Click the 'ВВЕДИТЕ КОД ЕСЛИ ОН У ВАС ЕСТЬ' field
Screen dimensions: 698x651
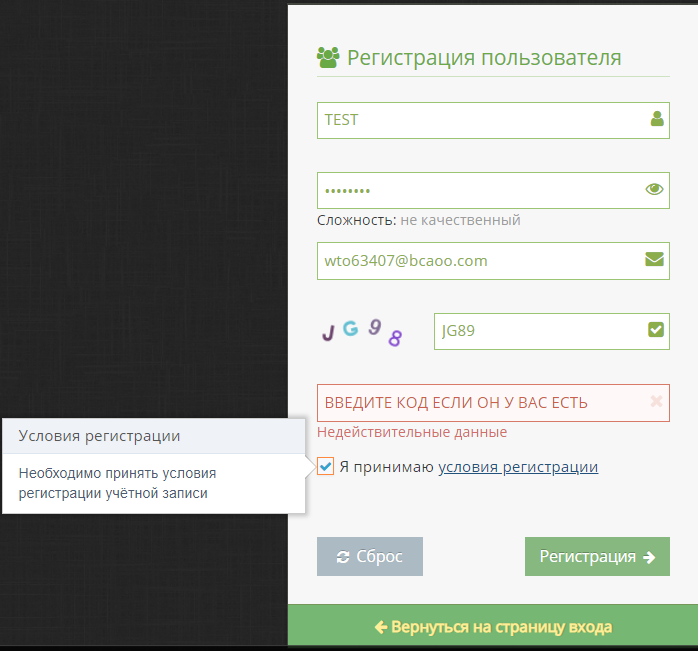point(480,402)
